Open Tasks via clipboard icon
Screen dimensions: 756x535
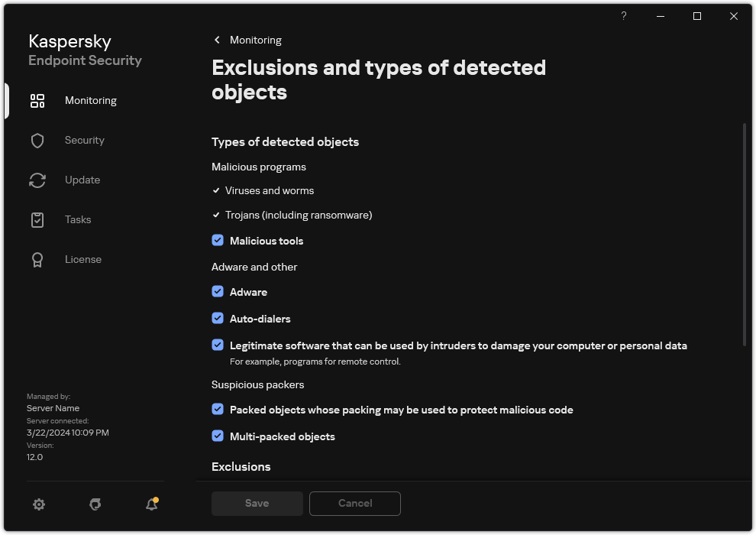pos(37,219)
